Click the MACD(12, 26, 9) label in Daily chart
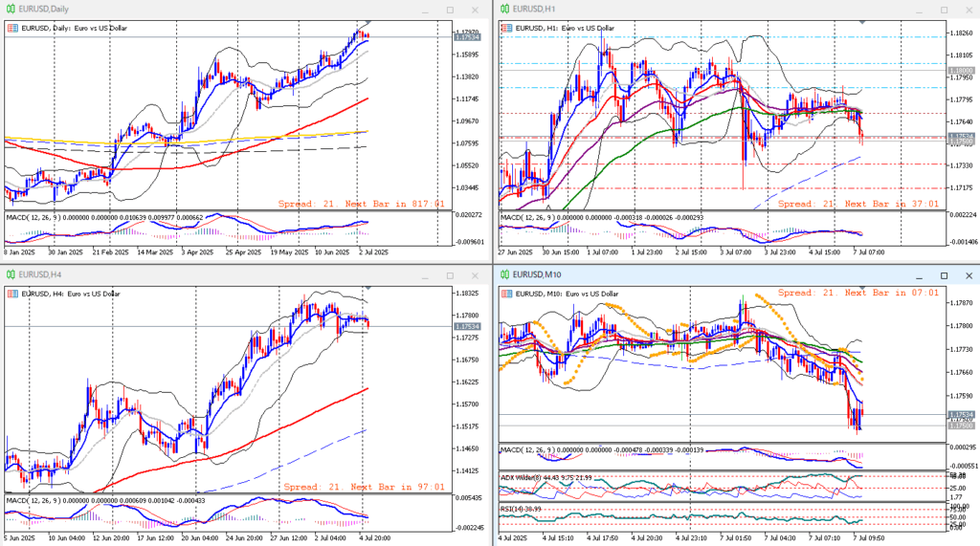Image resolution: width=980 pixels, height=546 pixels. tap(32, 217)
